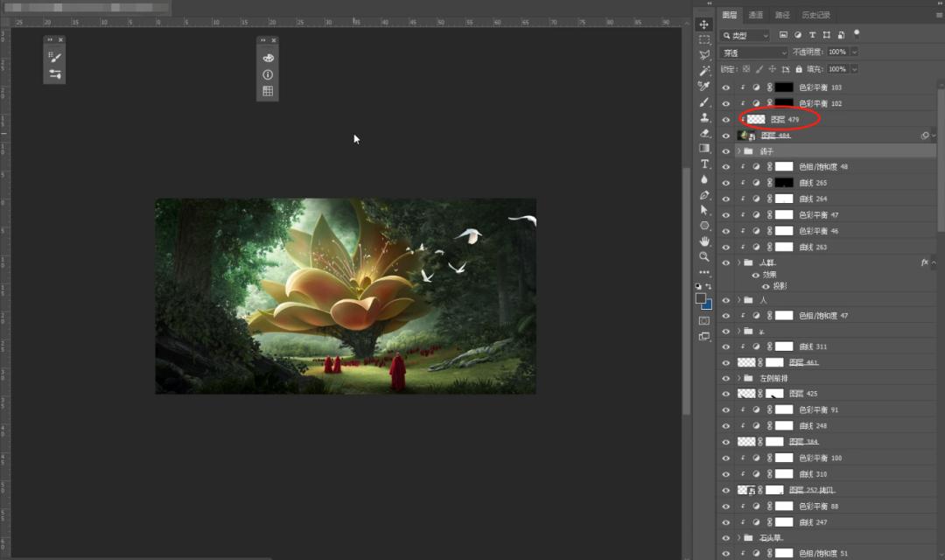Click the lock all layers icon
The image size is (945, 560).
[x=799, y=69]
